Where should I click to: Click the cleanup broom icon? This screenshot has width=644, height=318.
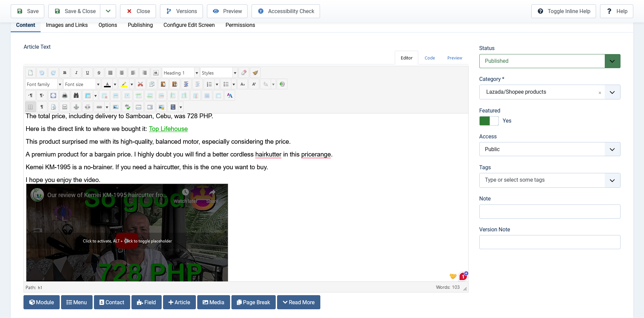point(255,73)
